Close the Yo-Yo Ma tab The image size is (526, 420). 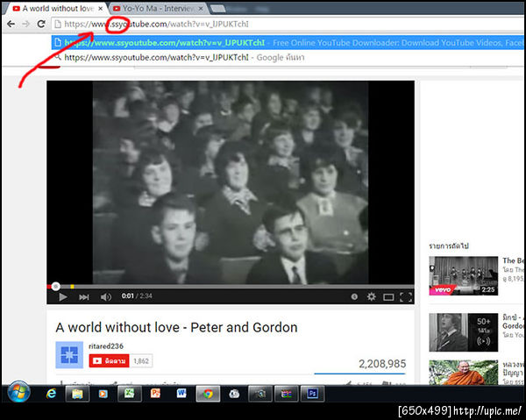(201, 9)
